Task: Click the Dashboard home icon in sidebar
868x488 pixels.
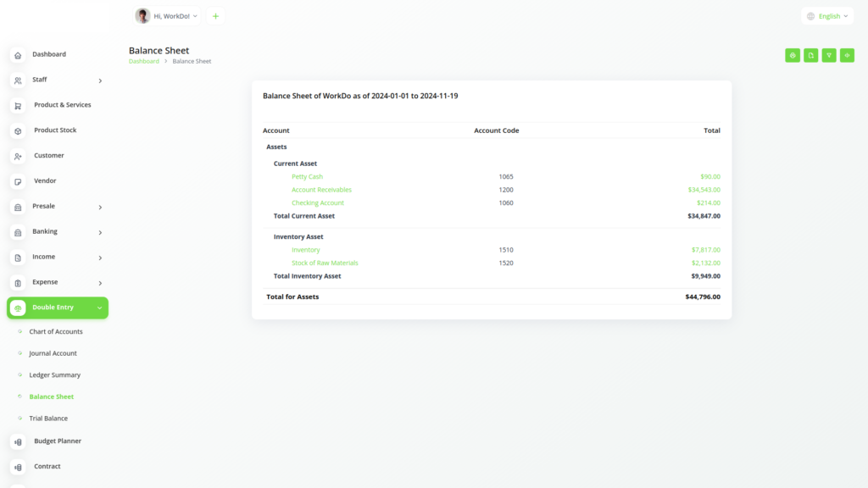Action: [18, 55]
